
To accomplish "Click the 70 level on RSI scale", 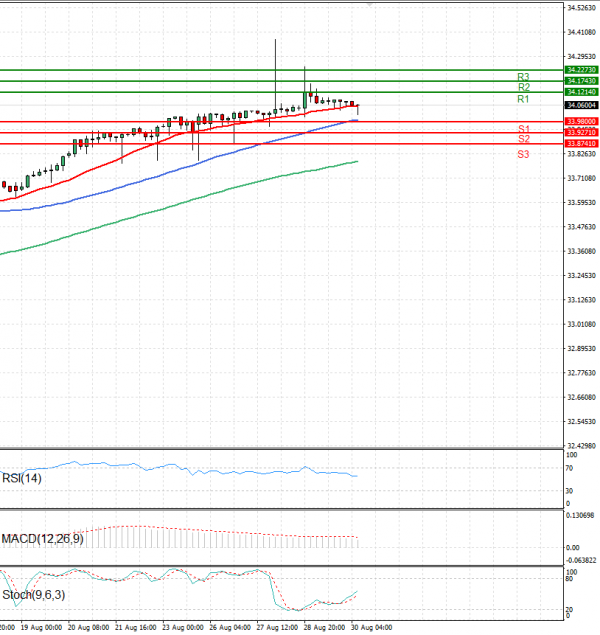I will (569, 468).
